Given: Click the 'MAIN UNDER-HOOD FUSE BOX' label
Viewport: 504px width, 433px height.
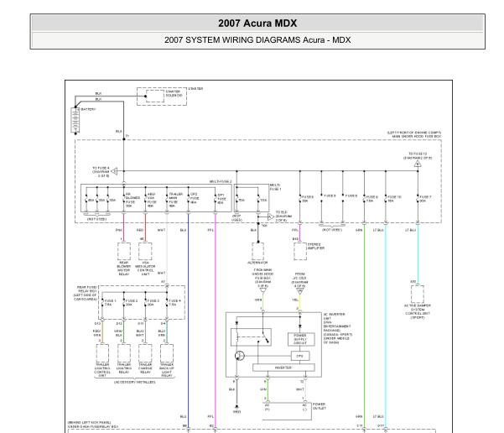Looking at the screenshot, I should tap(417, 137).
